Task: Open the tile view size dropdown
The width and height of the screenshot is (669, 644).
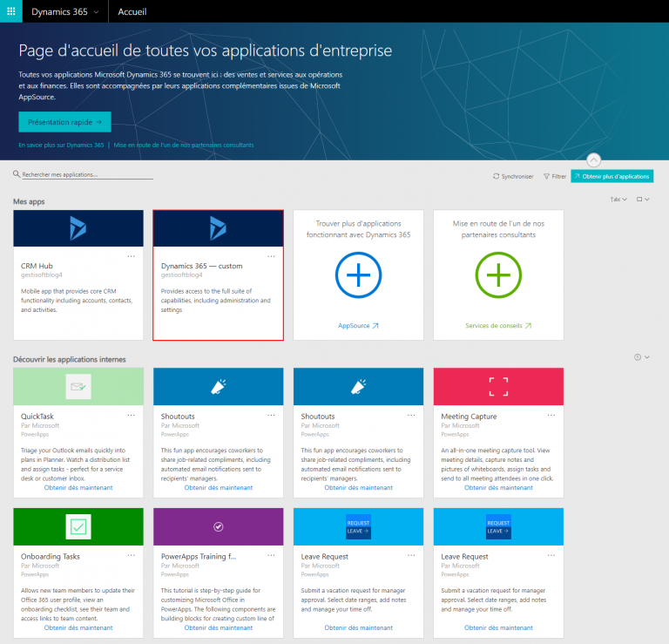Action: click(643, 200)
